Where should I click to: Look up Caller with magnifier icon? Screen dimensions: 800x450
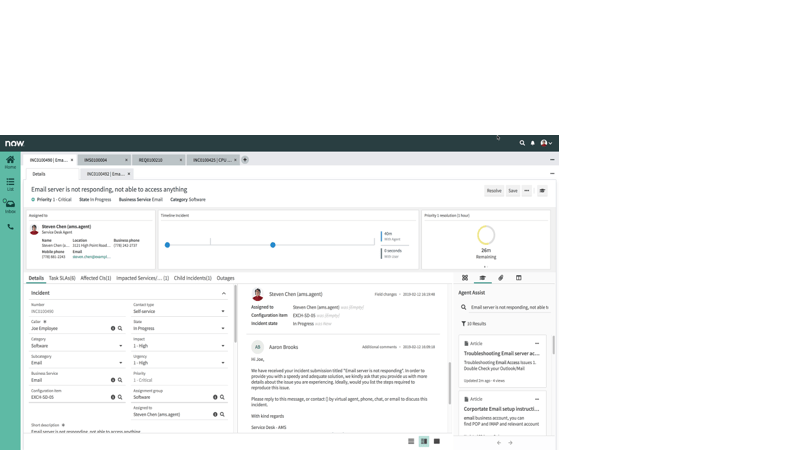click(x=120, y=328)
